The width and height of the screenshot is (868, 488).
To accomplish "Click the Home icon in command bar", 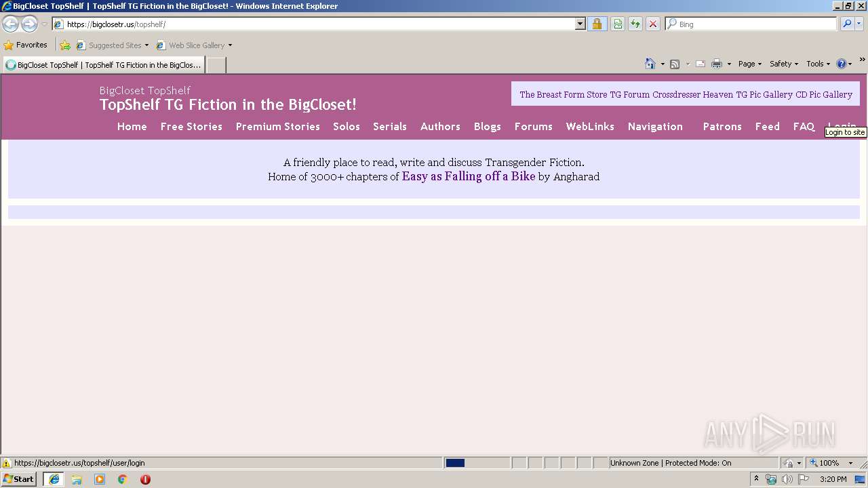I will (650, 64).
